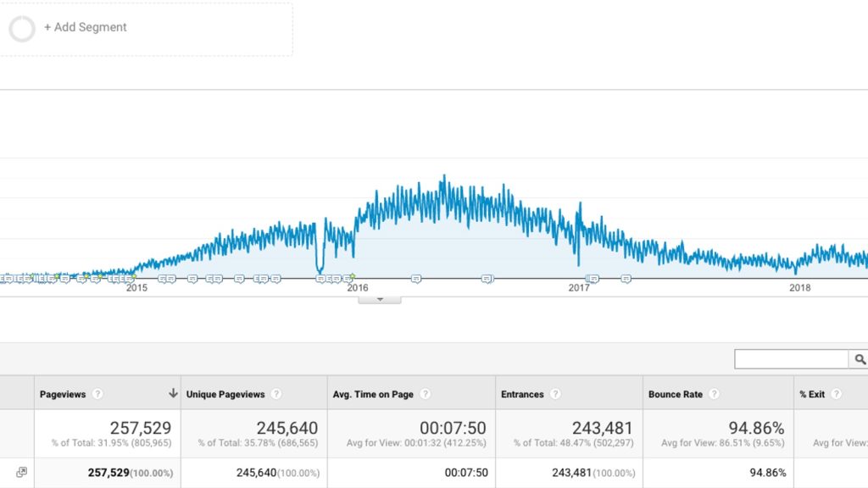868x488 pixels.
Task: Sort the table by Entrances column
Action: coord(522,394)
